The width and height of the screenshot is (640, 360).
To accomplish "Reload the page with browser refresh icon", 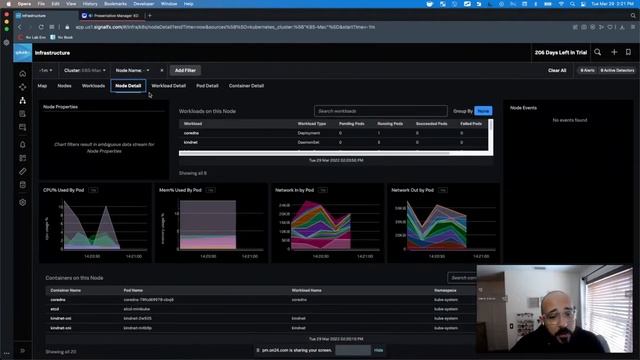I will 41,27.
